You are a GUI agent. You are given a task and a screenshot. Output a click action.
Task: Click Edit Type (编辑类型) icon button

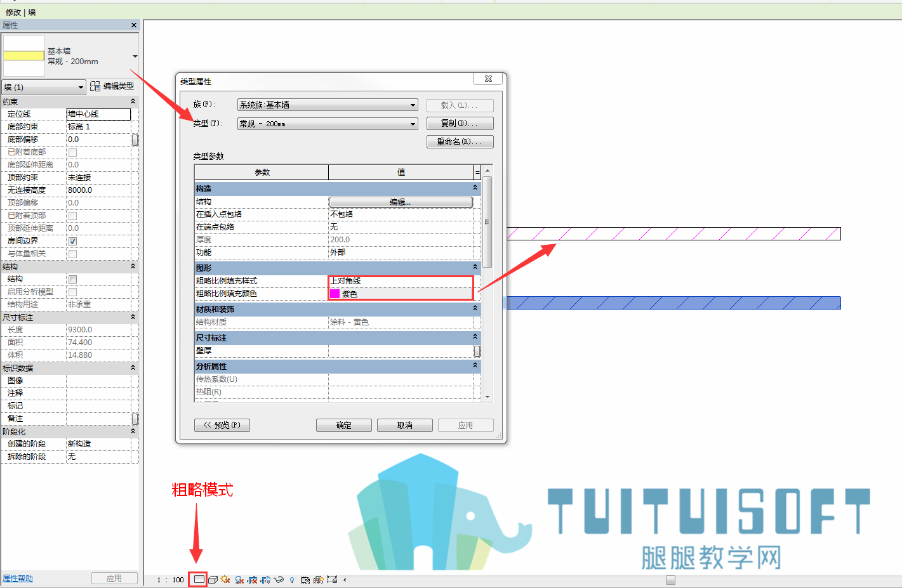[112, 86]
